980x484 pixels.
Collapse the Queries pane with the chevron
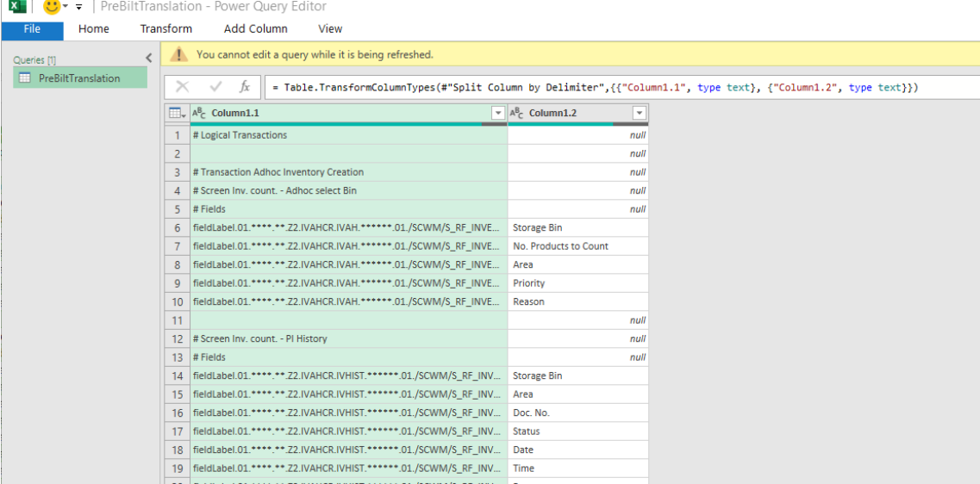pyautogui.click(x=148, y=59)
